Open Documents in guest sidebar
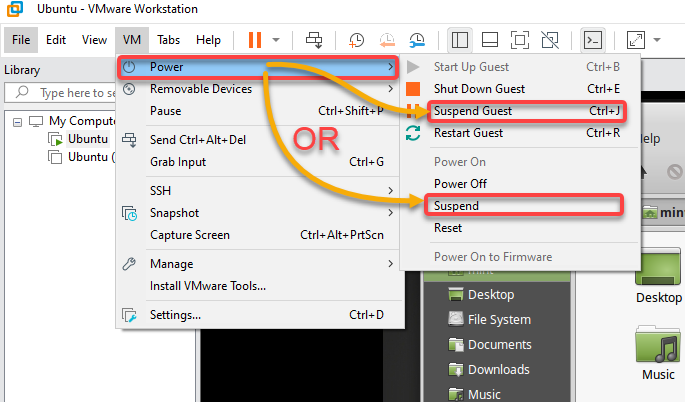 point(499,344)
